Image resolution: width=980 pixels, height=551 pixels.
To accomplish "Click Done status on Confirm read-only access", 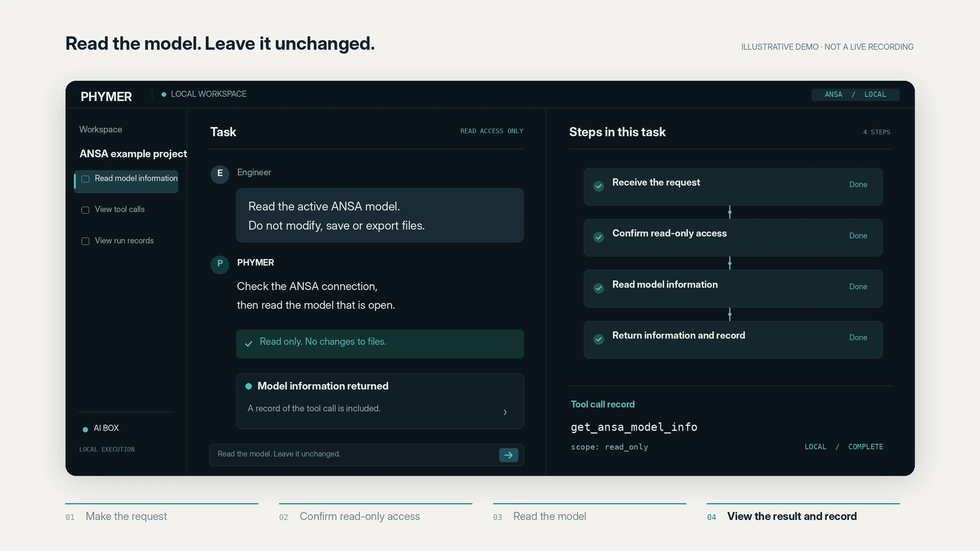I will [x=858, y=236].
